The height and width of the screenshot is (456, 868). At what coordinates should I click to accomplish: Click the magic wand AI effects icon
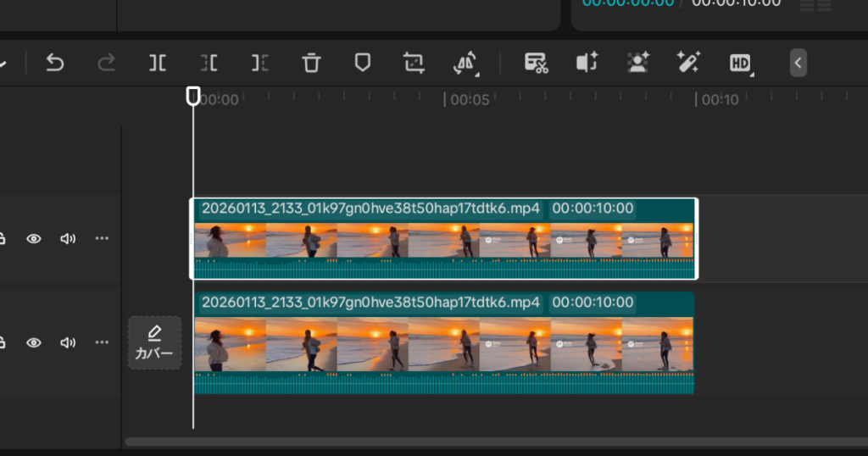click(687, 63)
